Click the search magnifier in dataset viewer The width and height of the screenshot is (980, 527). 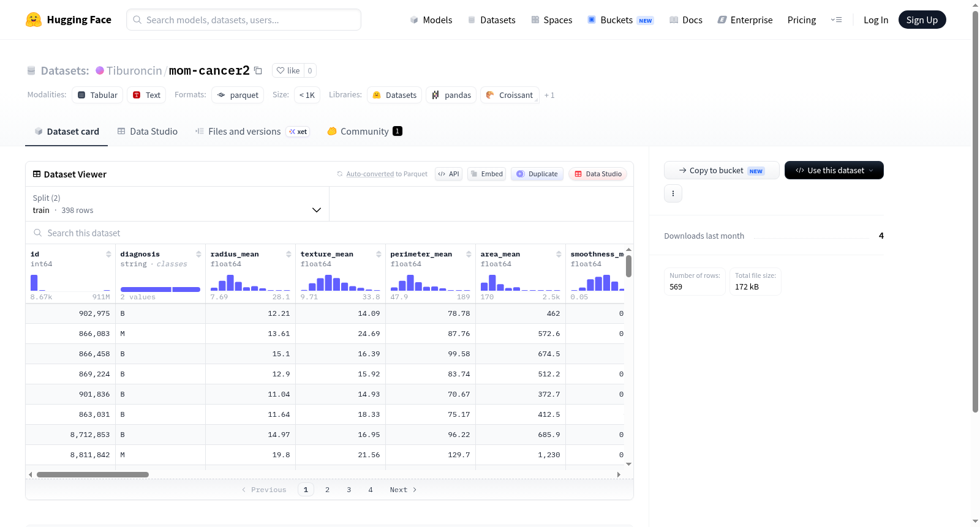pos(38,233)
